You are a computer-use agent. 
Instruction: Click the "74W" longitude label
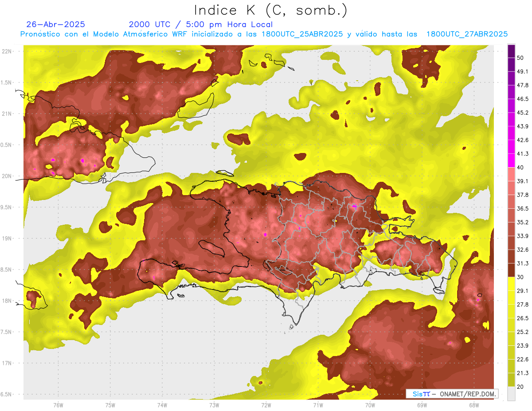pos(162,405)
